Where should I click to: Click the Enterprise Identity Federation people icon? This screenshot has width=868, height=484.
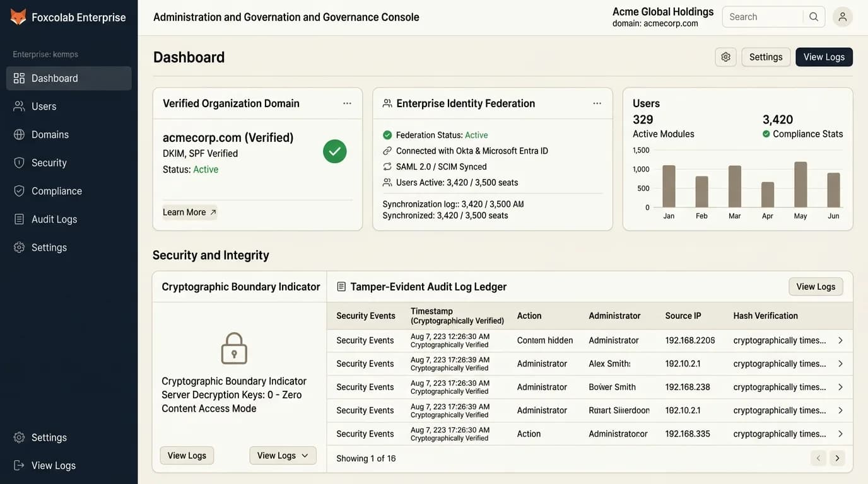pos(387,103)
